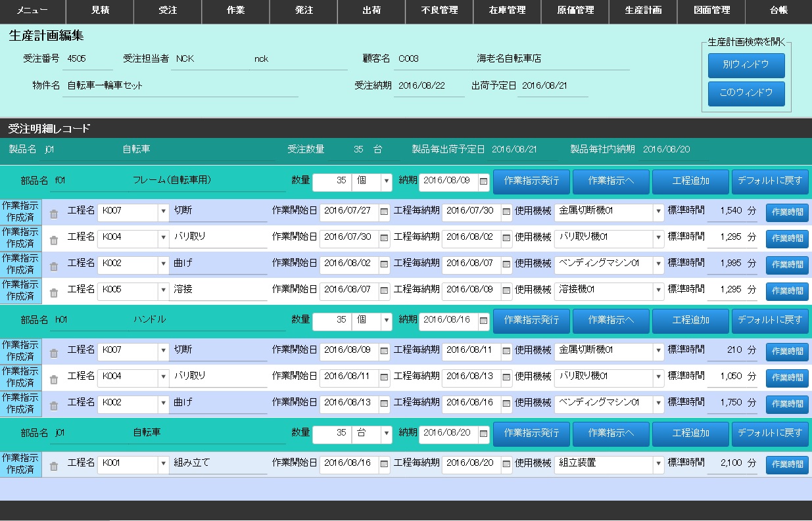Open the 受注 menu
This screenshot has height=521, width=812.
168,11
